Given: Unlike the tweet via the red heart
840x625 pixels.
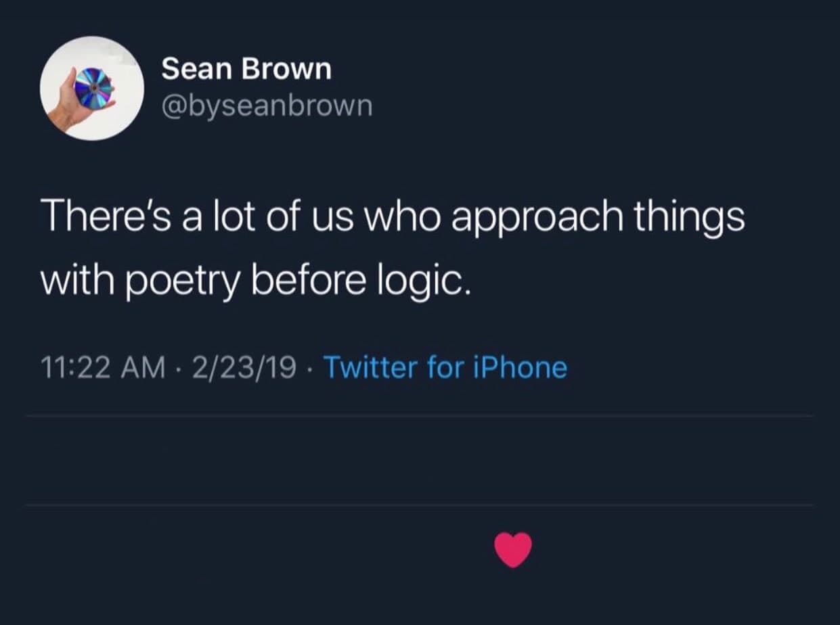Looking at the screenshot, I should pos(513,549).
